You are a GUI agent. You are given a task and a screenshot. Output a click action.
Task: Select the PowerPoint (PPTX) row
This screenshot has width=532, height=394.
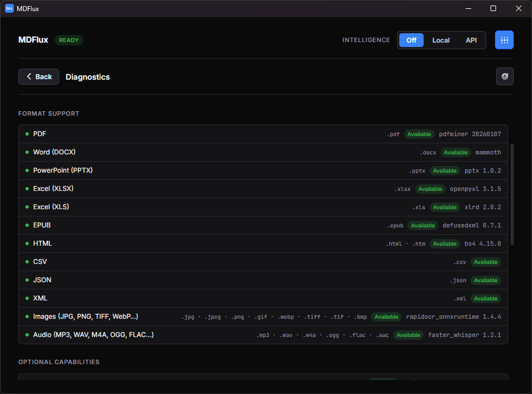click(263, 170)
